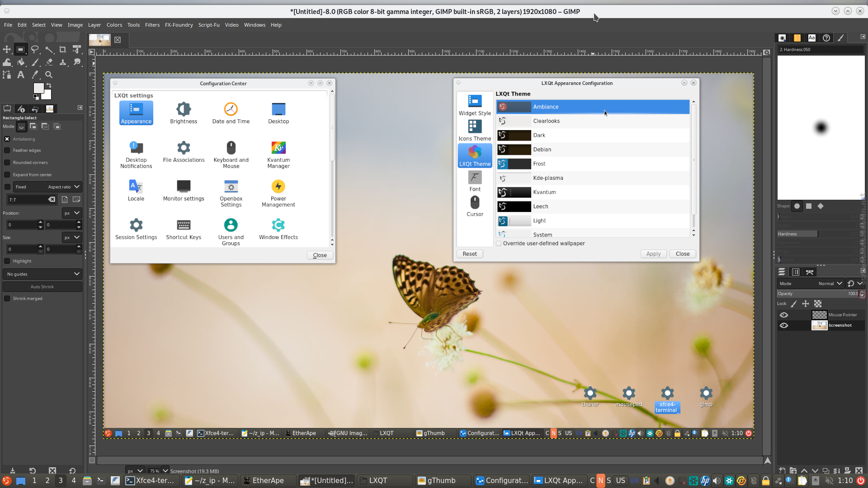Open the Position unit px dropdown
Image resolution: width=868 pixels, height=488 pixels.
click(71, 213)
